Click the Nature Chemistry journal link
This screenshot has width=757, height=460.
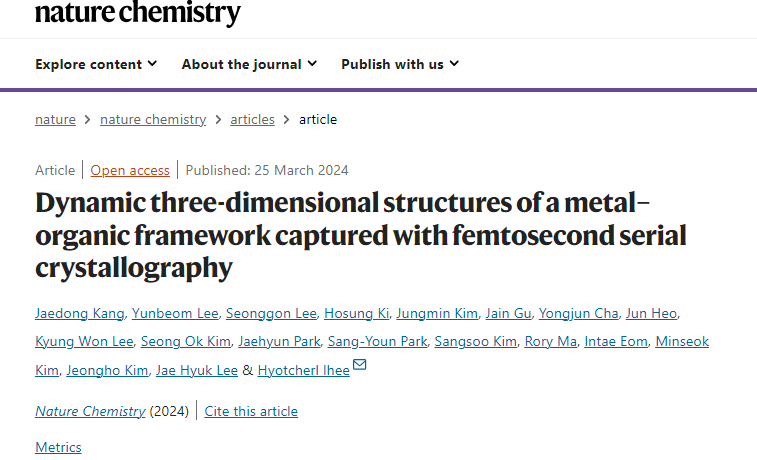point(90,411)
